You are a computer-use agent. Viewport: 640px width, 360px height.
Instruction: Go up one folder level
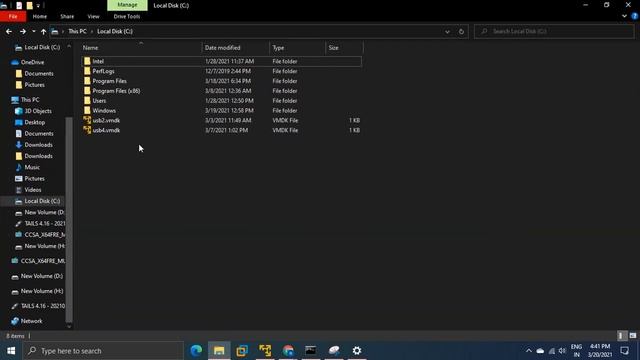43,31
